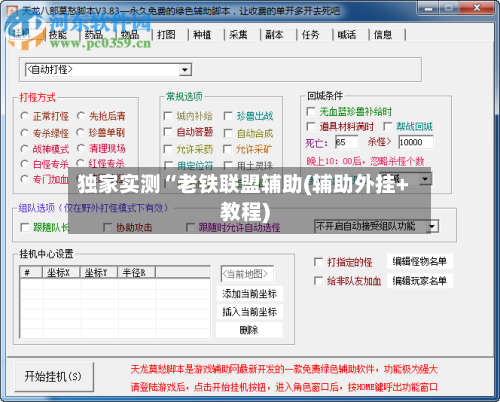Select the 战神模式 radio button

[x=25, y=149]
